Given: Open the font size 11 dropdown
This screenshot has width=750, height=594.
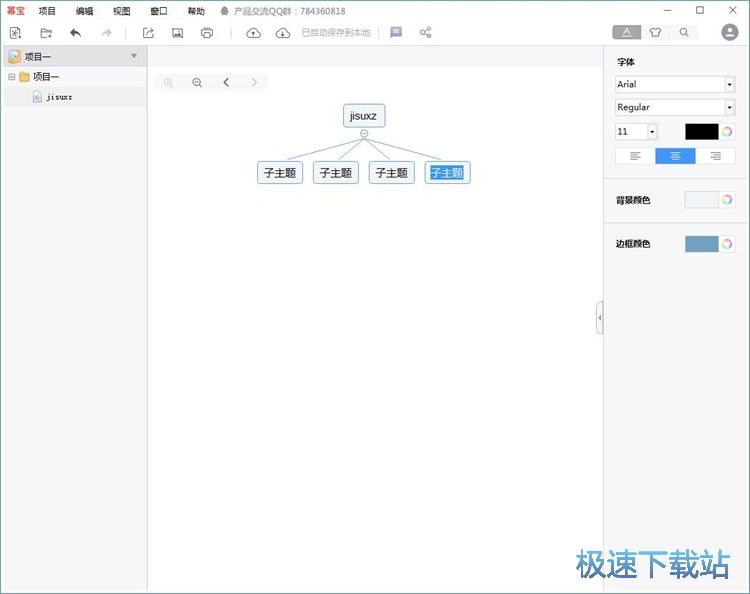Looking at the screenshot, I should [x=652, y=132].
